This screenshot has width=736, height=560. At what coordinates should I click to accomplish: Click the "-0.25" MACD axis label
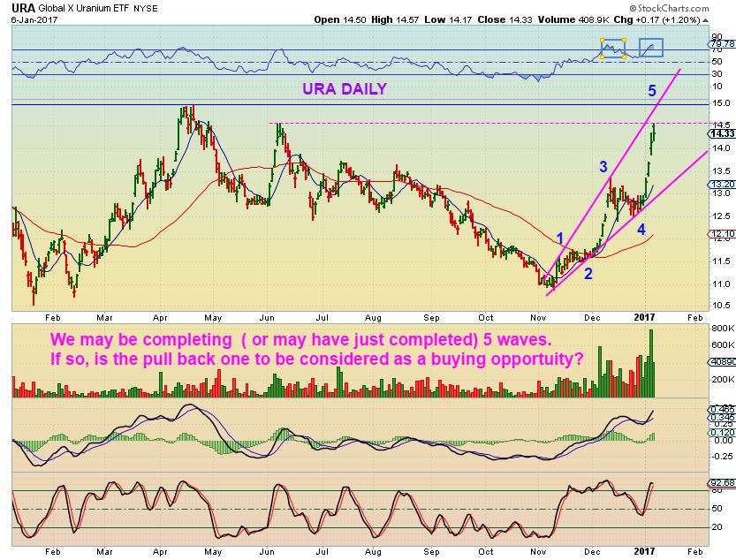coord(722,457)
